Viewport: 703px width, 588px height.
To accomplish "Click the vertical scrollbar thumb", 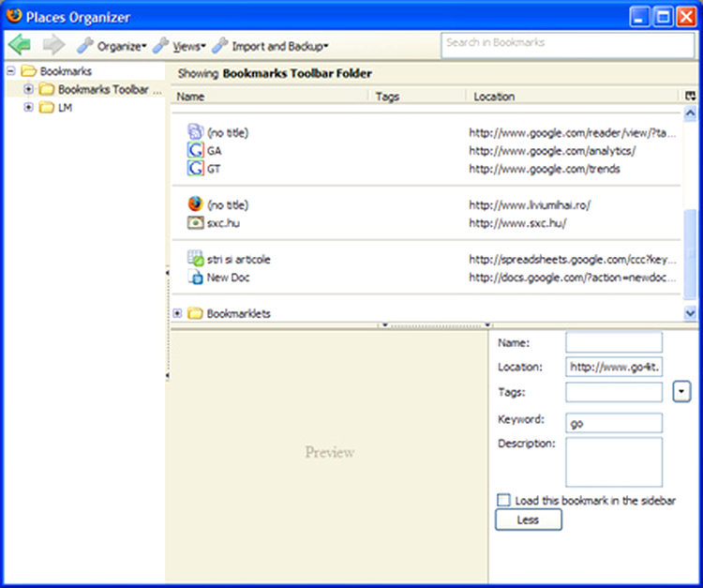I will tap(690, 255).
